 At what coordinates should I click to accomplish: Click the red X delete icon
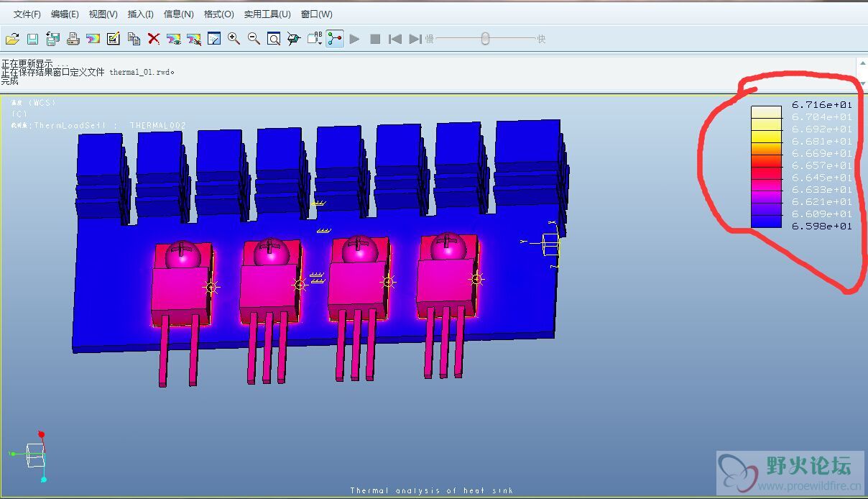click(x=153, y=39)
